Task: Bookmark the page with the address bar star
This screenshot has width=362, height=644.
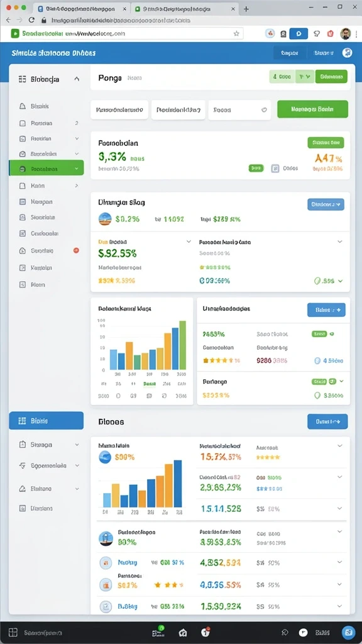Action: click(236, 34)
